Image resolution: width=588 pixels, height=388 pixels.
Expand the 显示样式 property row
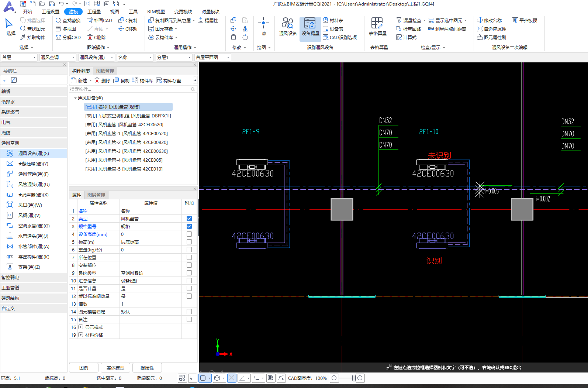80,327
